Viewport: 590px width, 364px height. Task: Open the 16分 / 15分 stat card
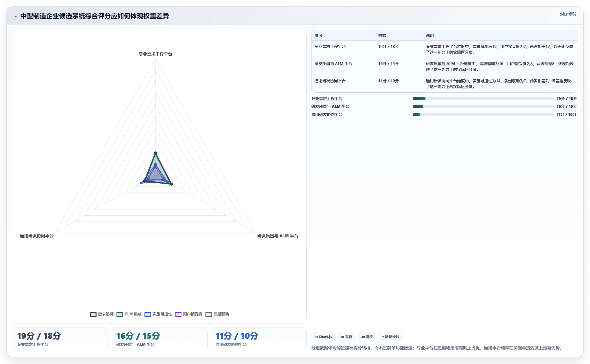click(160, 339)
